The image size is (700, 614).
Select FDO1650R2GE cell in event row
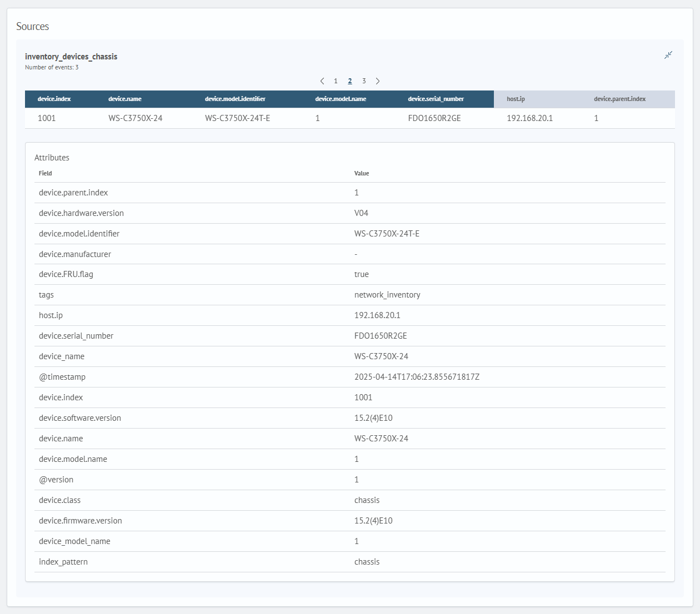pos(434,118)
